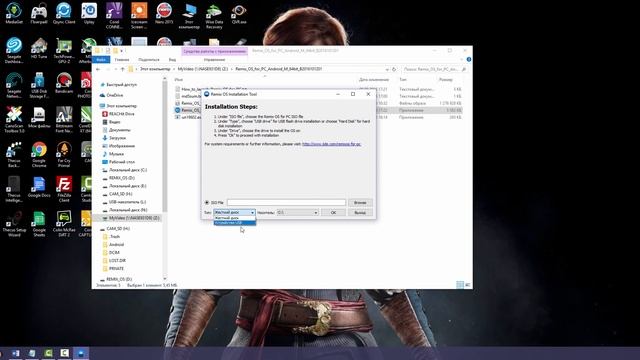This screenshot has height=360, width=640.
Task: Open the blue File ribbon tab
Action: [101, 60]
